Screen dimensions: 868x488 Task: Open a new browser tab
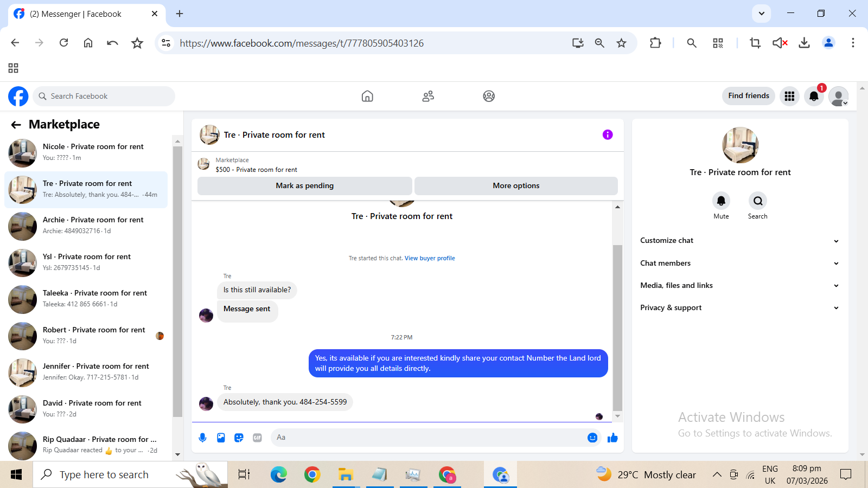(x=180, y=14)
